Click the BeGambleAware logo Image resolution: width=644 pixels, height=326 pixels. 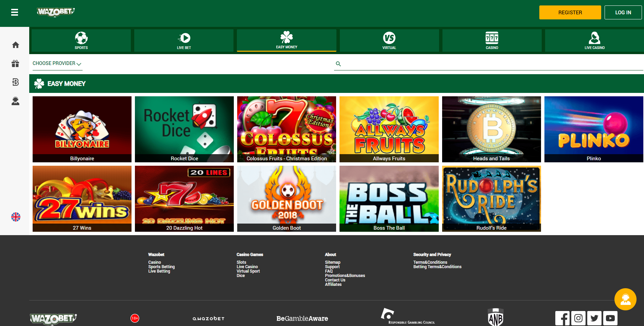pos(302,319)
